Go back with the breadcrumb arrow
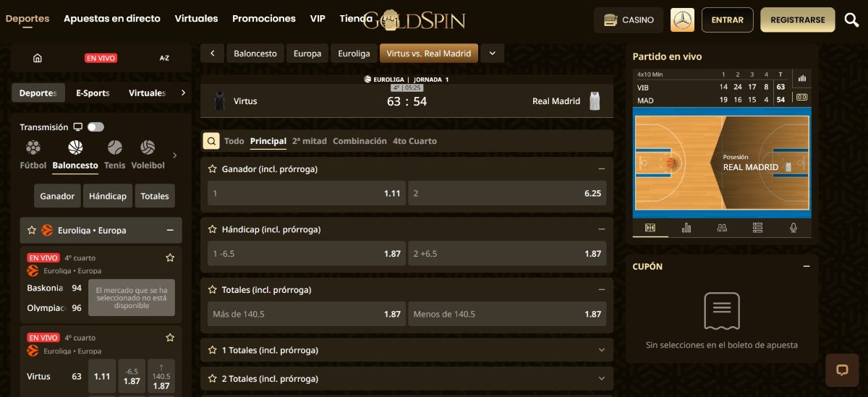Image resolution: width=868 pixels, height=397 pixels. click(x=212, y=54)
